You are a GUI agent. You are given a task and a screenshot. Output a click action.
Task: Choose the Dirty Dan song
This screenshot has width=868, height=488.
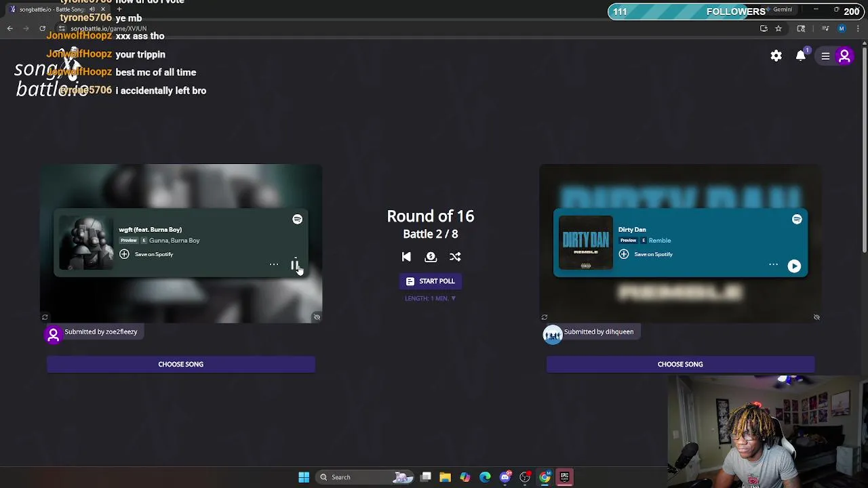(680, 364)
